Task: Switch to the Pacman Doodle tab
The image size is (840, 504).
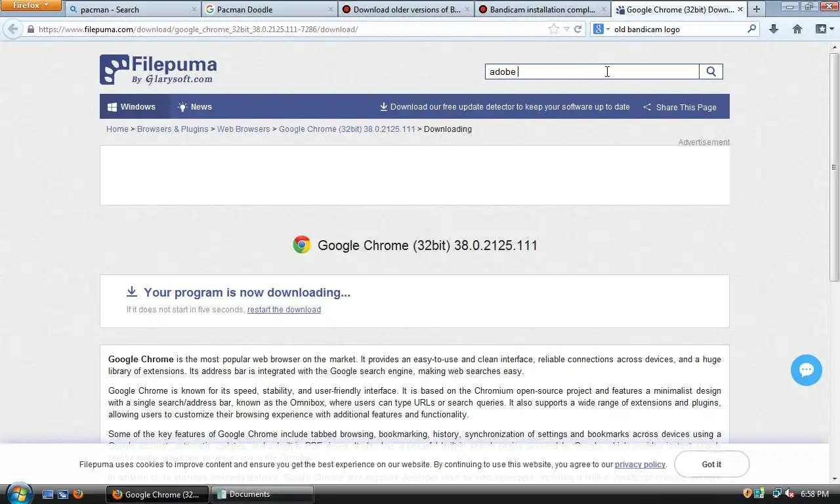Action: (x=269, y=9)
